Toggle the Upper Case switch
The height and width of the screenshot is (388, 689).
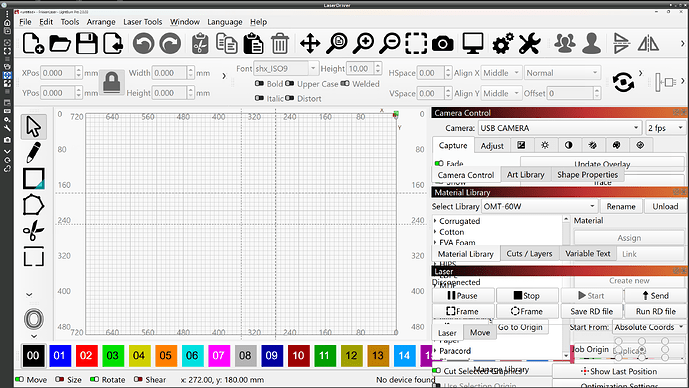click(x=289, y=83)
